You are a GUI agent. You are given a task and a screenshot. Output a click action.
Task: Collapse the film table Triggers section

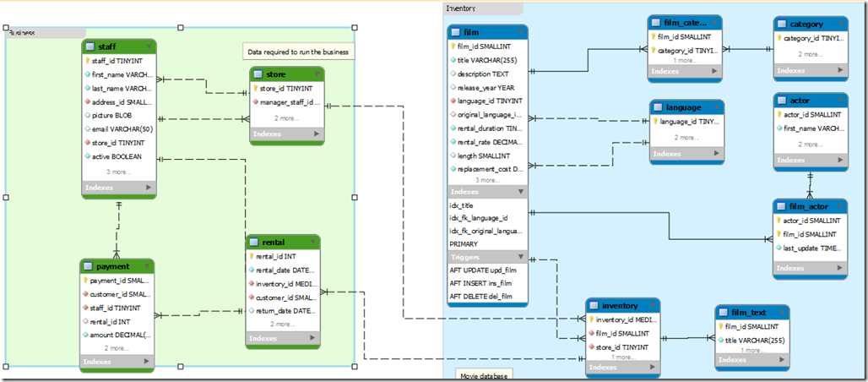coord(521,257)
